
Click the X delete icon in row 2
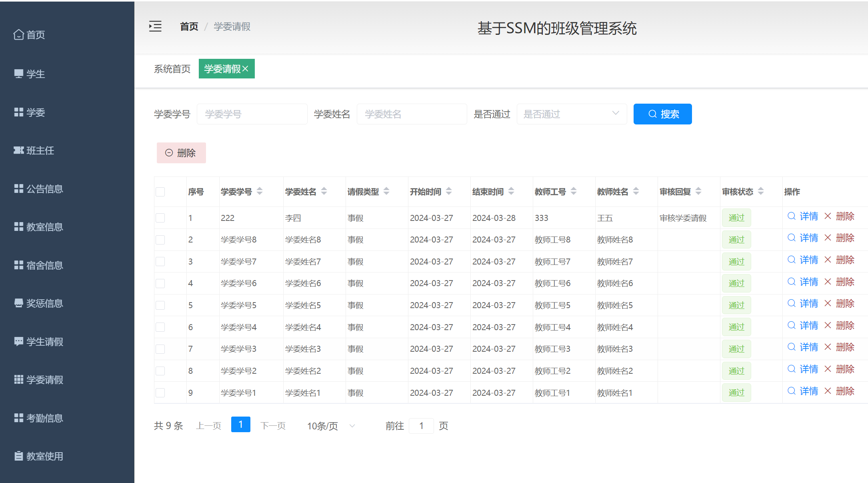click(828, 238)
